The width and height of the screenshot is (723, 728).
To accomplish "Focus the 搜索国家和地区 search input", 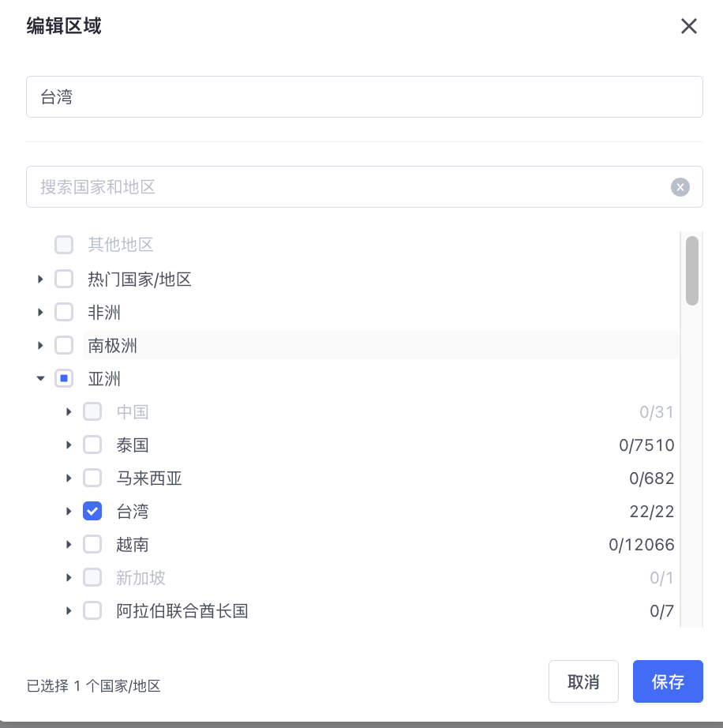I will coord(348,186).
